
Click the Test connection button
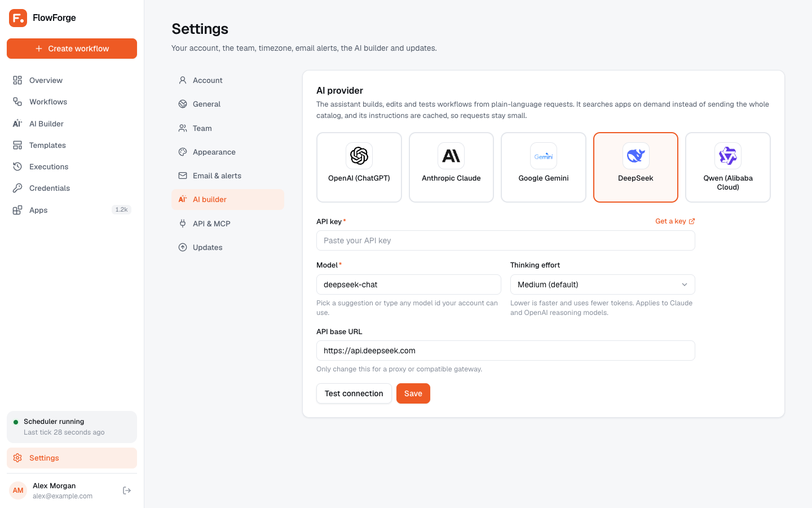(354, 393)
